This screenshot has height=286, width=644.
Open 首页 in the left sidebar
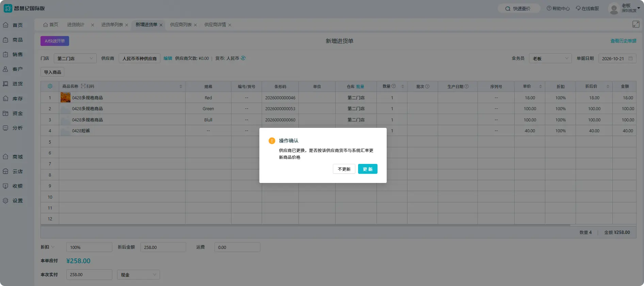[13, 25]
